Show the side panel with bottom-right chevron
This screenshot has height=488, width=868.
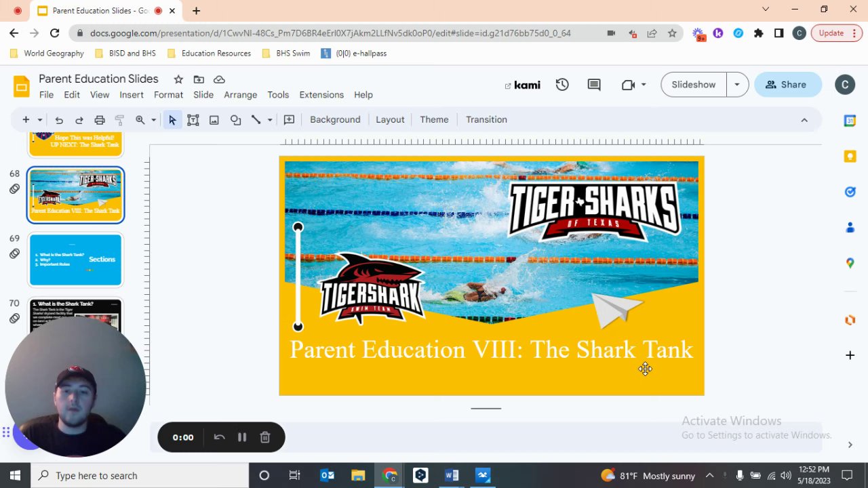pyautogui.click(x=850, y=445)
